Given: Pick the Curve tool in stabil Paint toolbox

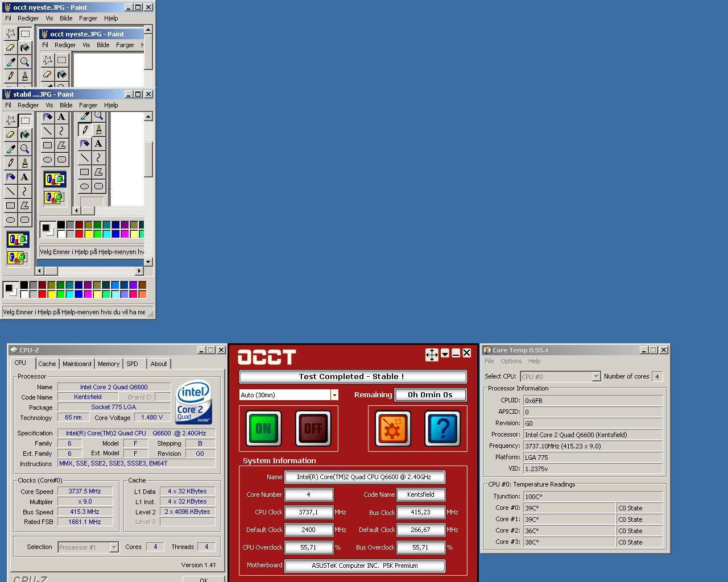Looking at the screenshot, I should click(24, 191).
